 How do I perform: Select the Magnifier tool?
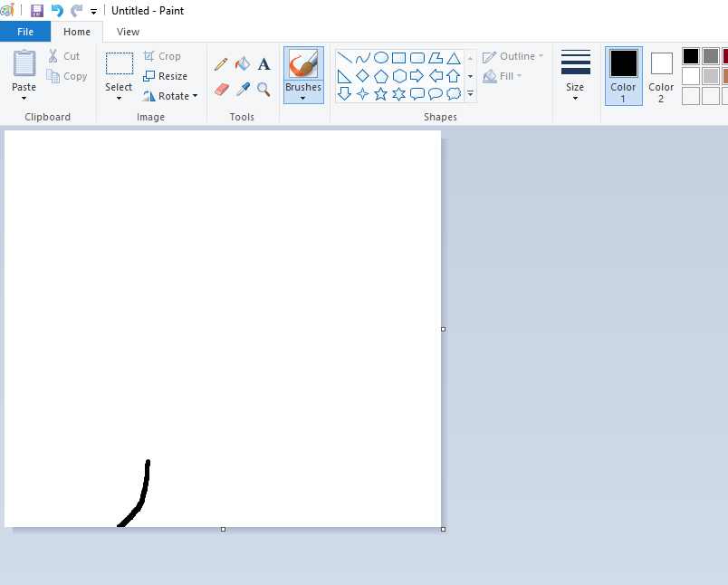[263, 89]
